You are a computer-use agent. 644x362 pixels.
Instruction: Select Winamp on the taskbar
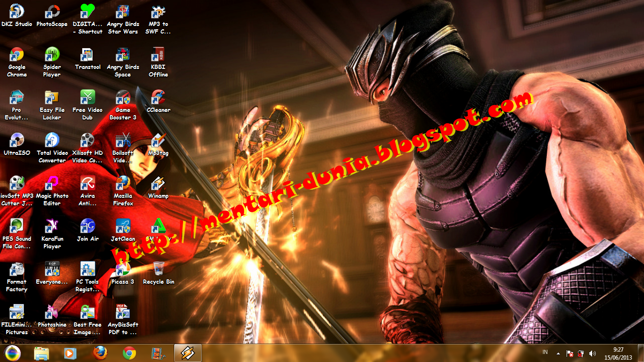(187, 353)
